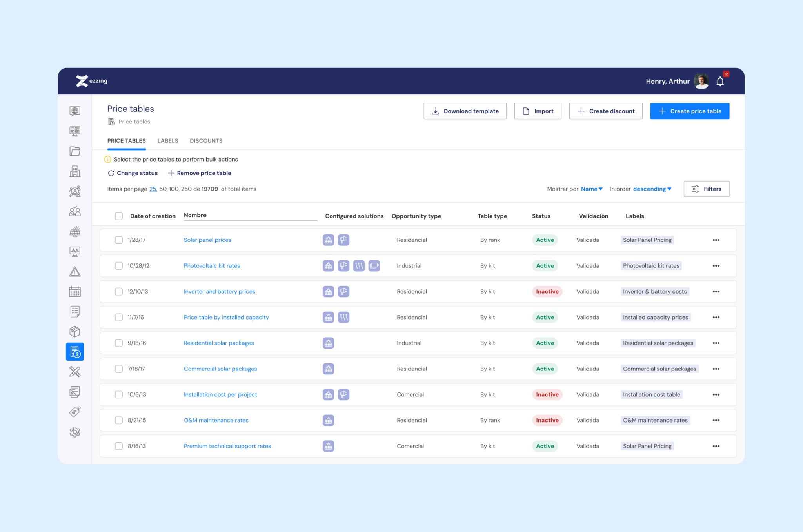Open three-dots menu for Solar panel prices
The image size is (803, 532).
(x=716, y=240)
